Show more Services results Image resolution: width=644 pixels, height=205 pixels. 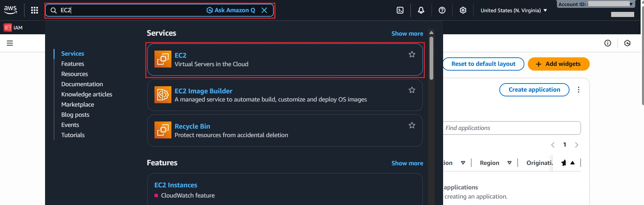tap(407, 34)
